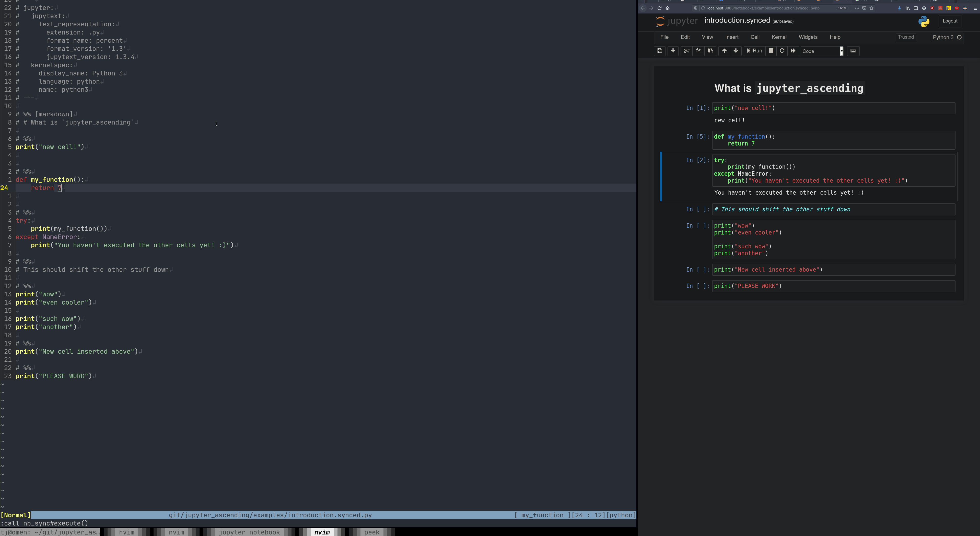
Task: Expand page actions three-dot menu
Action: click(x=857, y=8)
